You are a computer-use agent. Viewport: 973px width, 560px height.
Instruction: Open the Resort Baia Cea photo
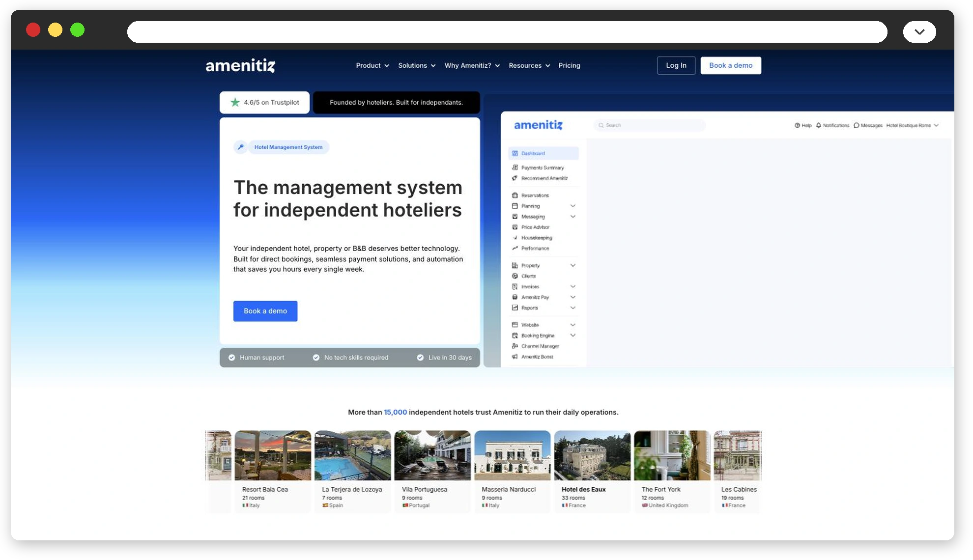click(x=273, y=455)
